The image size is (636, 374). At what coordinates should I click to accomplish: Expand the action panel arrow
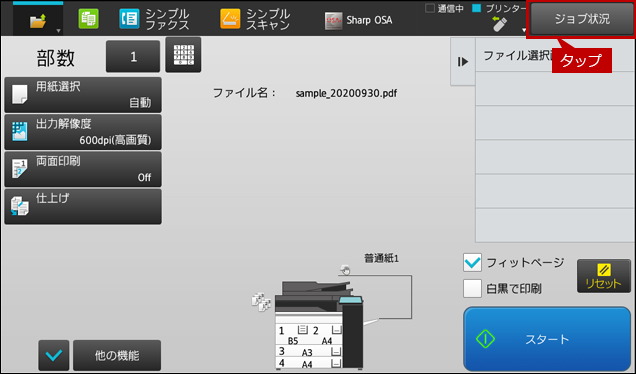tap(463, 62)
